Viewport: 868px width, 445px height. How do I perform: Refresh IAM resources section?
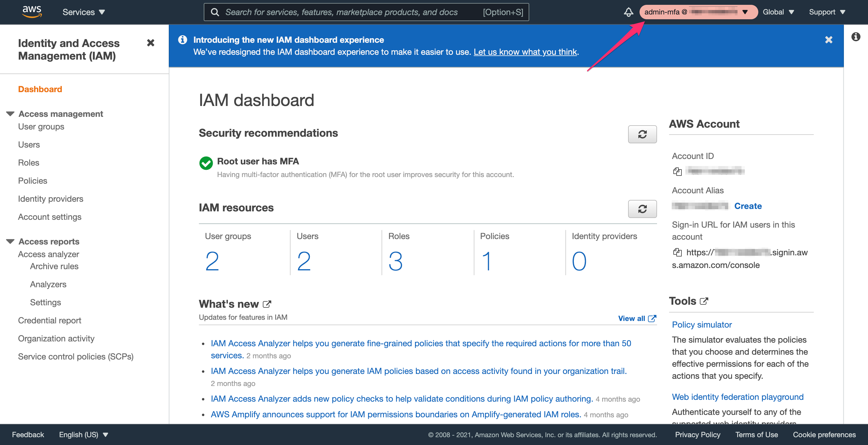coord(642,209)
